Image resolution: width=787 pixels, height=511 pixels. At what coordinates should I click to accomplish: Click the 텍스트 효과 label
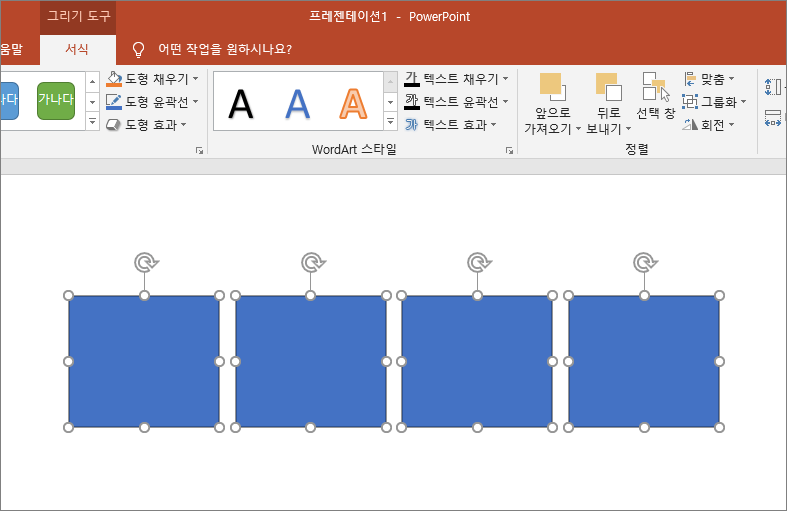pyautogui.click(x=455, y=124)
